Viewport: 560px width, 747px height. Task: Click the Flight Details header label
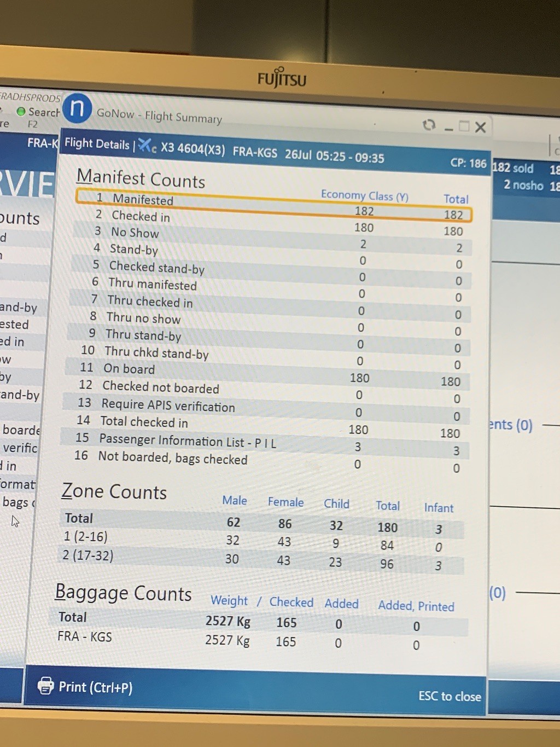click(x=97, y=143)
